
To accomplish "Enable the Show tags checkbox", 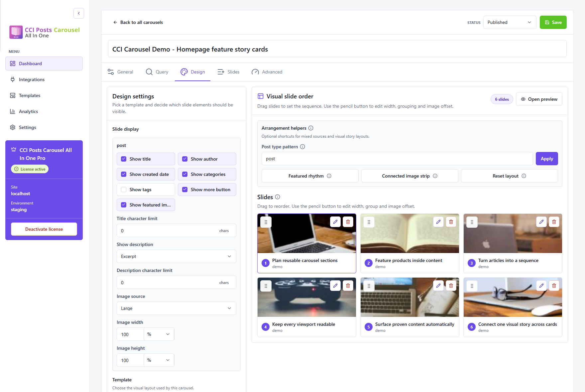I will pos(124,190).
